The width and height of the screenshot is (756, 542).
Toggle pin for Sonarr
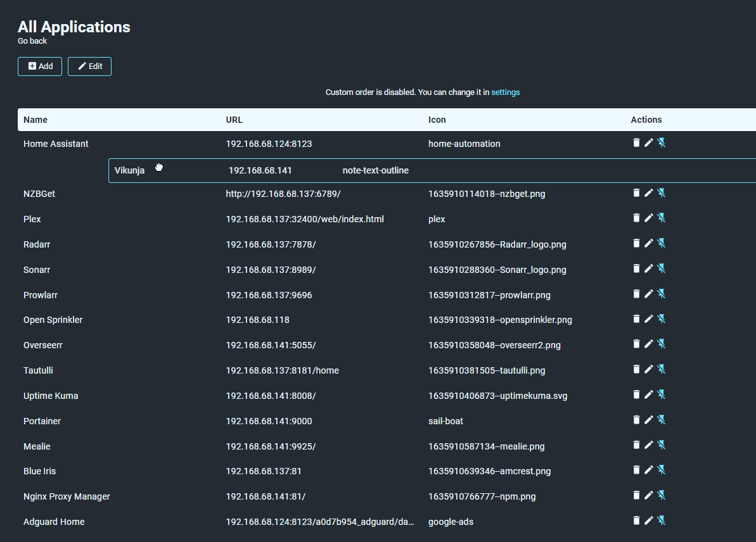tap(662, 268)
